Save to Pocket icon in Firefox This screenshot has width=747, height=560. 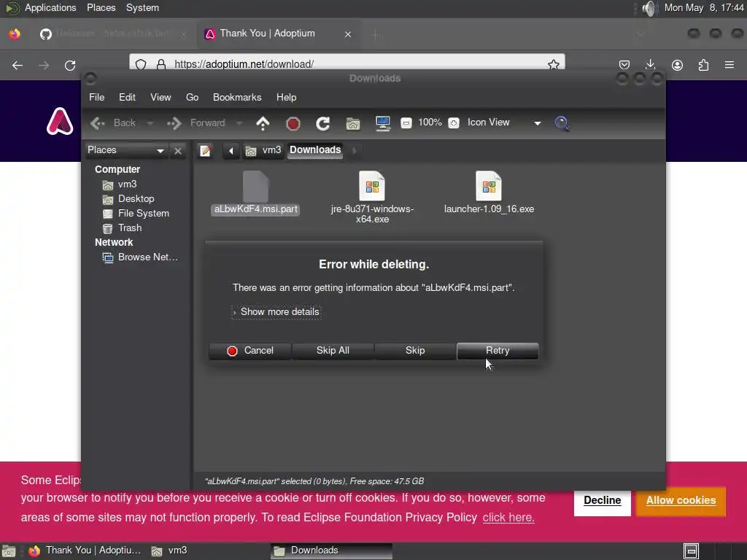624,65
